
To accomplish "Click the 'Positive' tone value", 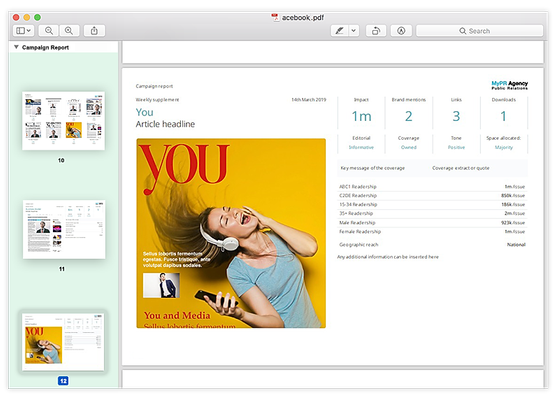I will click(456, 147).
